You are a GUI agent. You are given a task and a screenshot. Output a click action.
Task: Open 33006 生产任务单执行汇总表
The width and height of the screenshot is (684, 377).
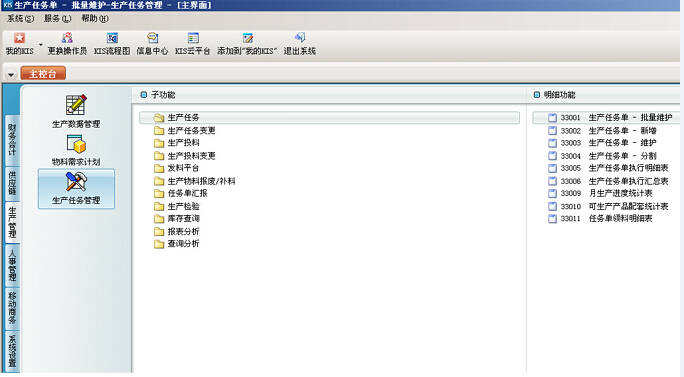point(608,181)
